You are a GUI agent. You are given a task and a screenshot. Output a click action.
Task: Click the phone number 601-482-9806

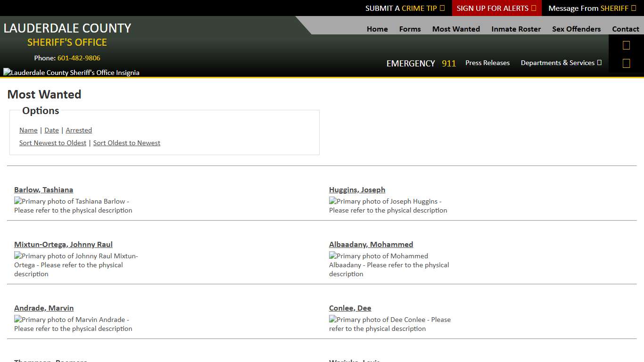(x=79, y=58)
